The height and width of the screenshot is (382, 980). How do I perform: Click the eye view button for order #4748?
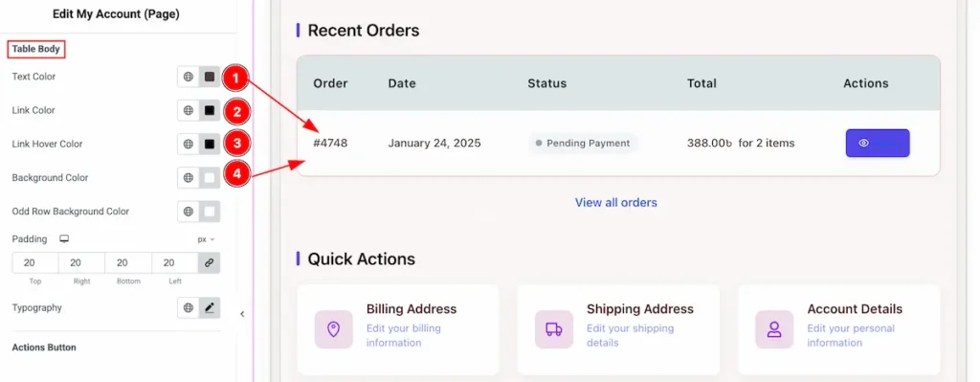tap(878, 144)
